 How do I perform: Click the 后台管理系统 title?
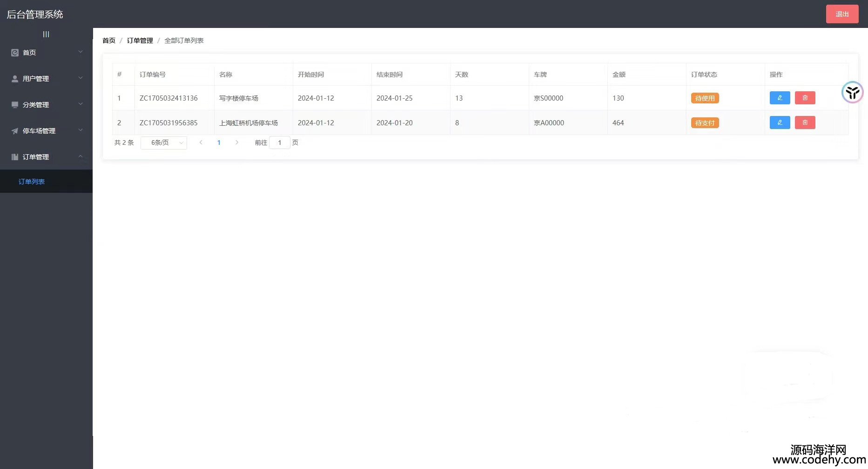click(x=35, y=14)
